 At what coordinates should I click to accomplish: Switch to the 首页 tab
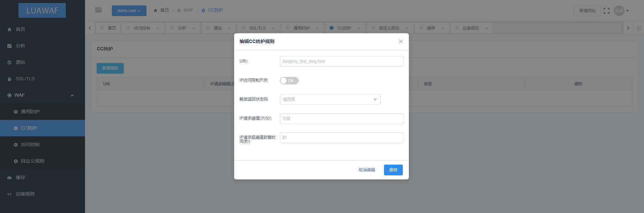coord(108,28)
